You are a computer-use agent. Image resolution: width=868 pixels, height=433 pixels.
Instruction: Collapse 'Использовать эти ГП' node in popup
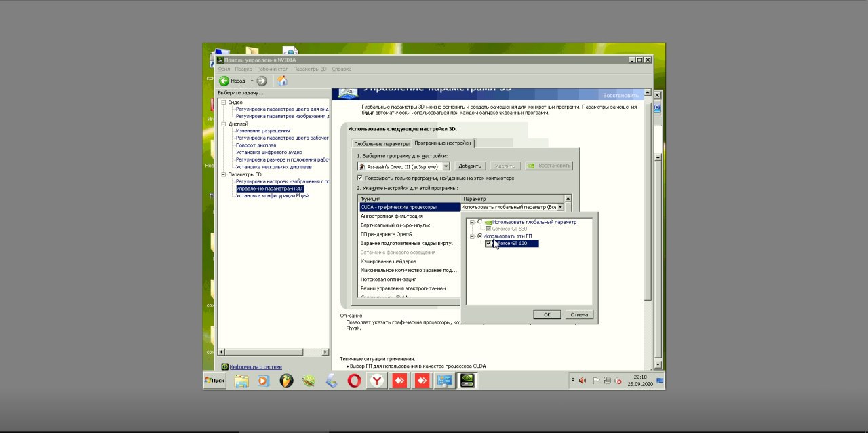click(x=473, y=236)
